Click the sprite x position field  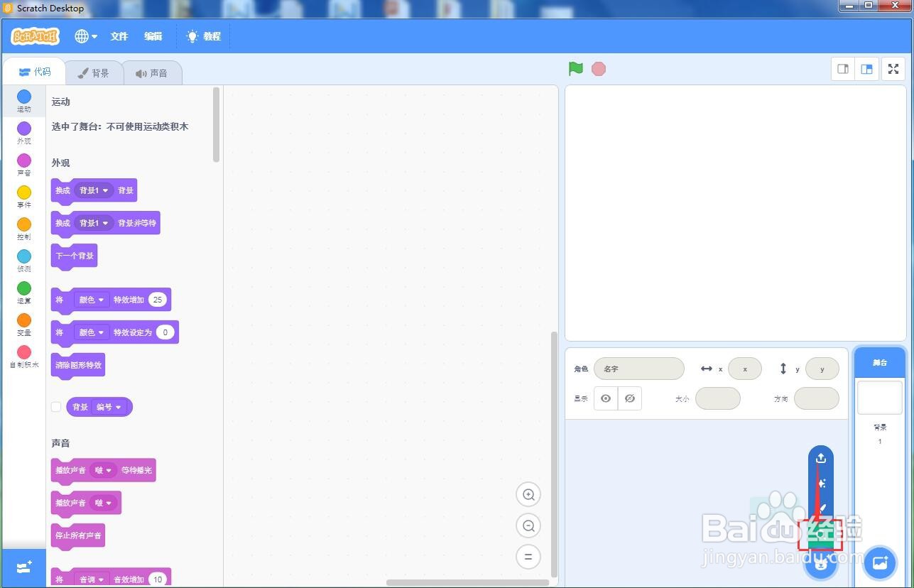(x=745, y=369)
